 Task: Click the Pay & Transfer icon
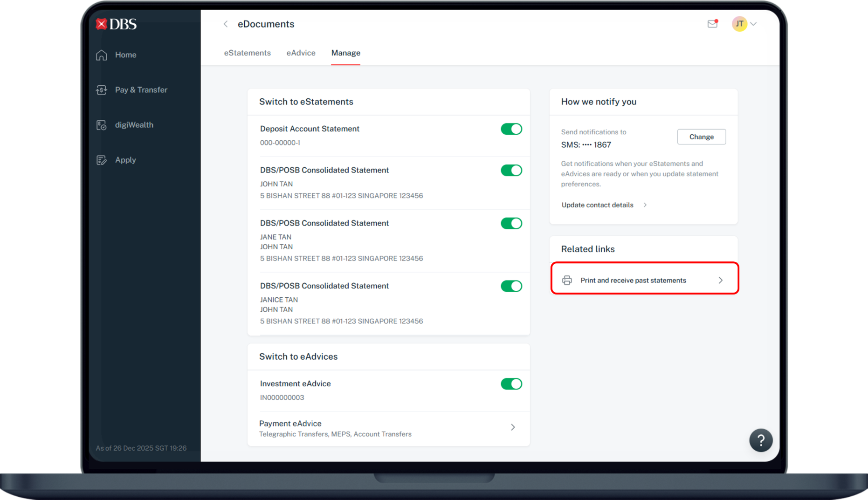102,90
